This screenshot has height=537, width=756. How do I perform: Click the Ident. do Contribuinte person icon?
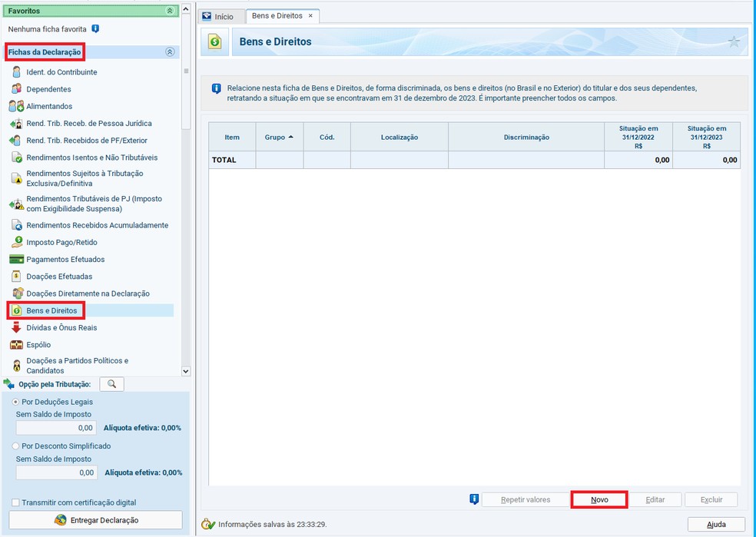[16, 72]
